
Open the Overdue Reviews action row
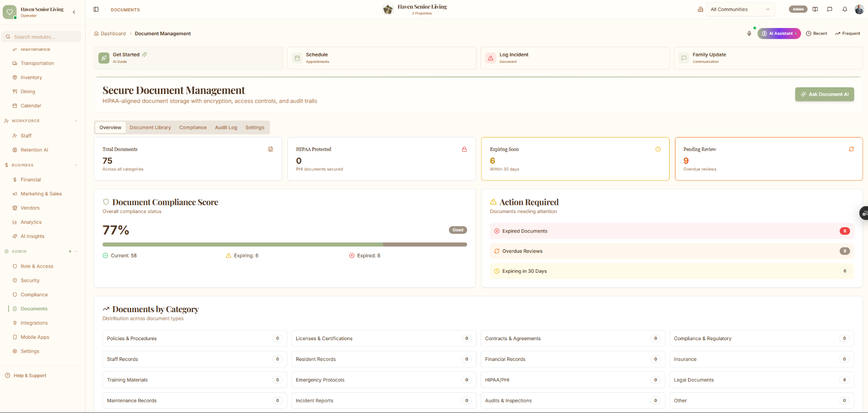point(672,251)
